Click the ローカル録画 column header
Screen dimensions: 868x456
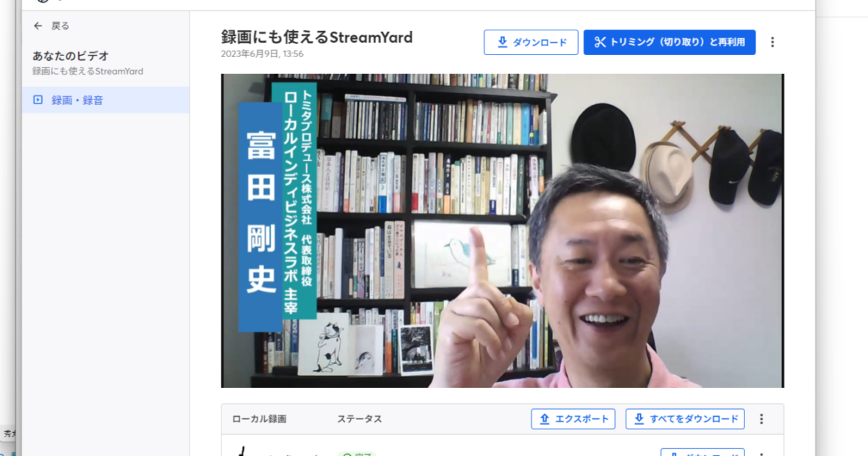click(x=259, y=419)
